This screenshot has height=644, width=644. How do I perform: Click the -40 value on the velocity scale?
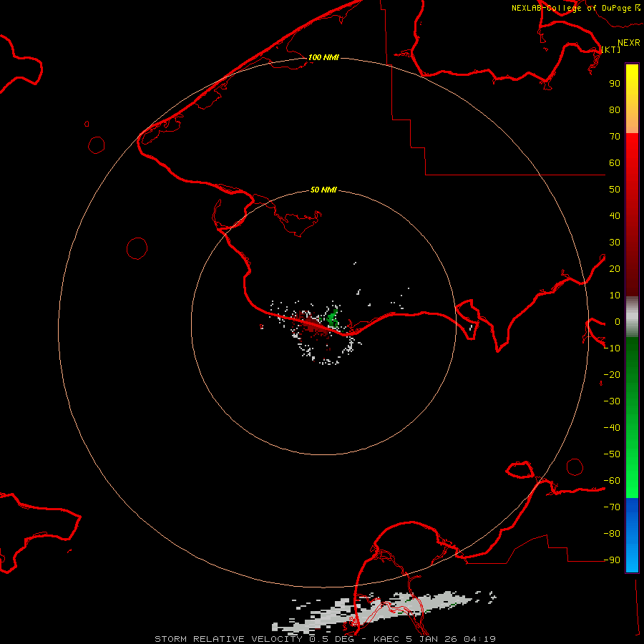coord(612,428)
